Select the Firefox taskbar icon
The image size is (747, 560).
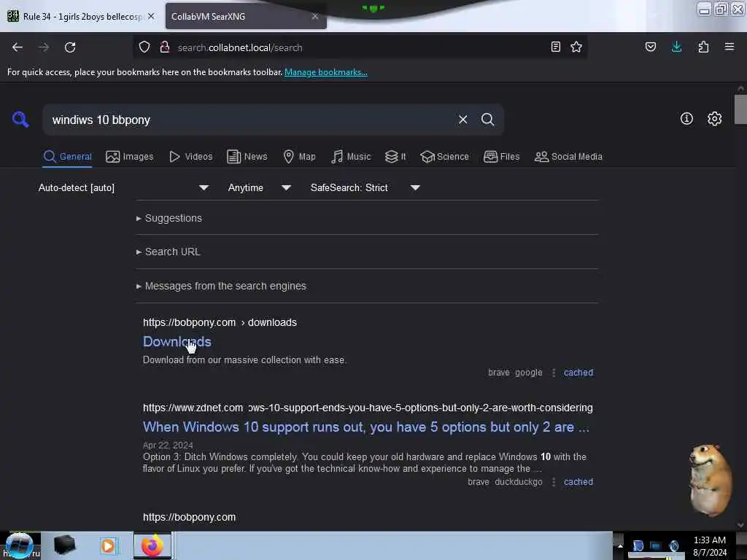click(152, 545)
